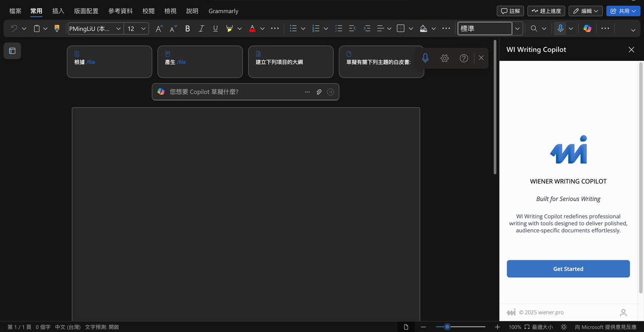
Task: Activate the Format Painter brush
Action: (57, 29)
